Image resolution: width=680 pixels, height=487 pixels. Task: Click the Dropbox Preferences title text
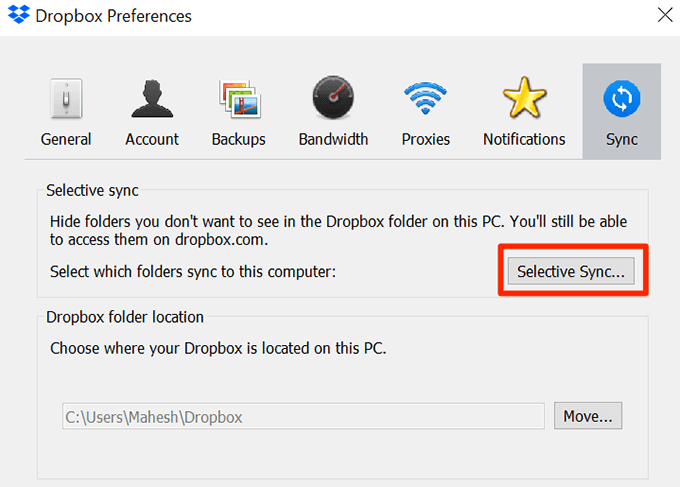pyautogui.click(x=114, y=16)
